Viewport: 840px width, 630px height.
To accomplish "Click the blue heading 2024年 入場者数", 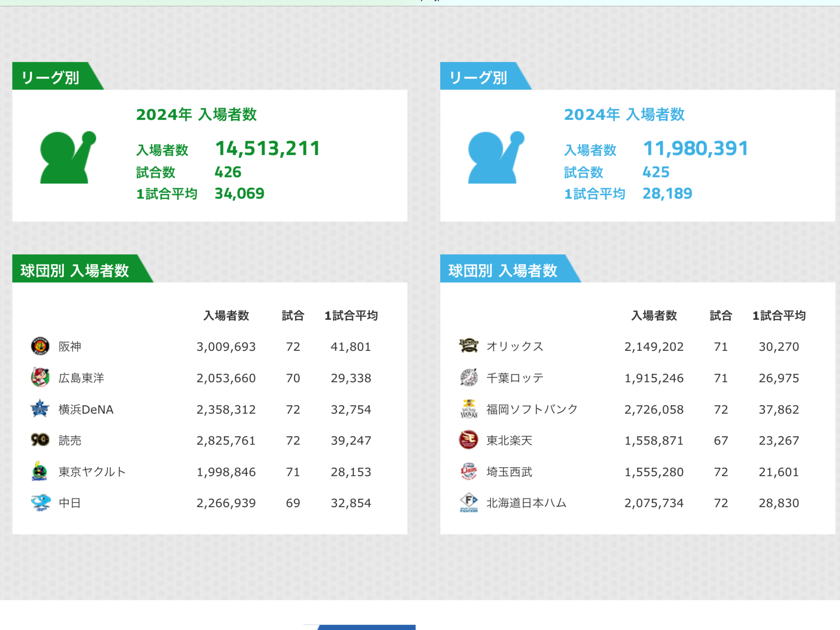I will click(x=624, y=115).
